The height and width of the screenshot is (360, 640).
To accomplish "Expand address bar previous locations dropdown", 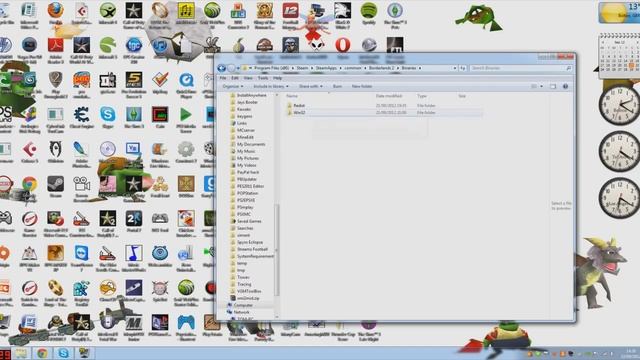I will pos(455,68).
